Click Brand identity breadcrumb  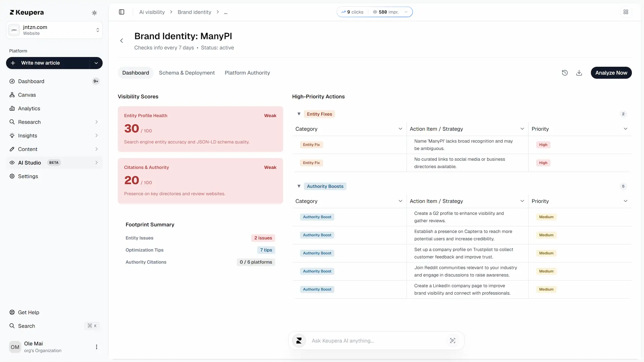click(x=195, y=12)
